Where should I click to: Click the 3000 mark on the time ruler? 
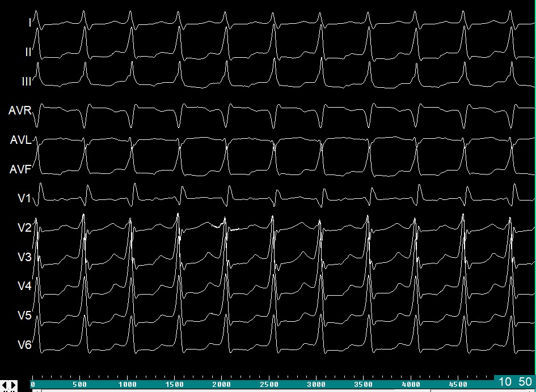click(316, 385)
